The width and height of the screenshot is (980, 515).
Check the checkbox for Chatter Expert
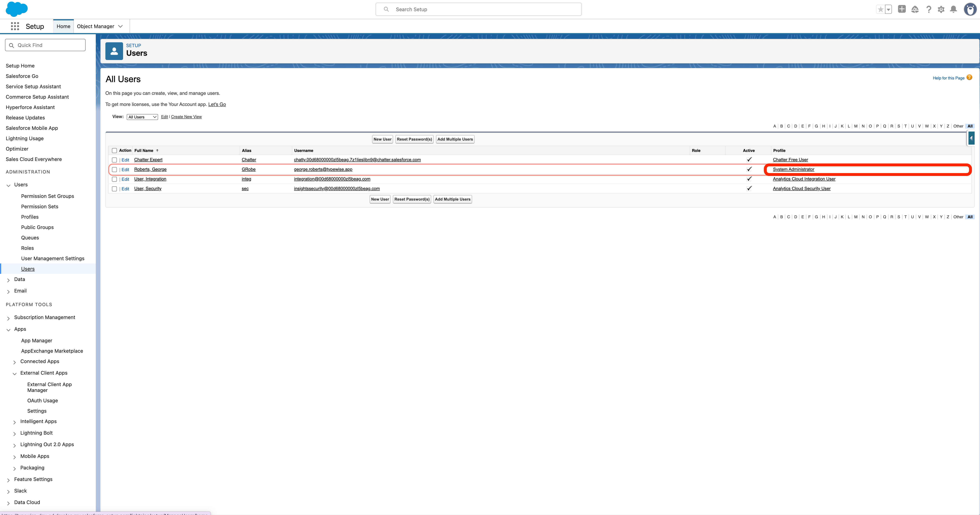114,160
